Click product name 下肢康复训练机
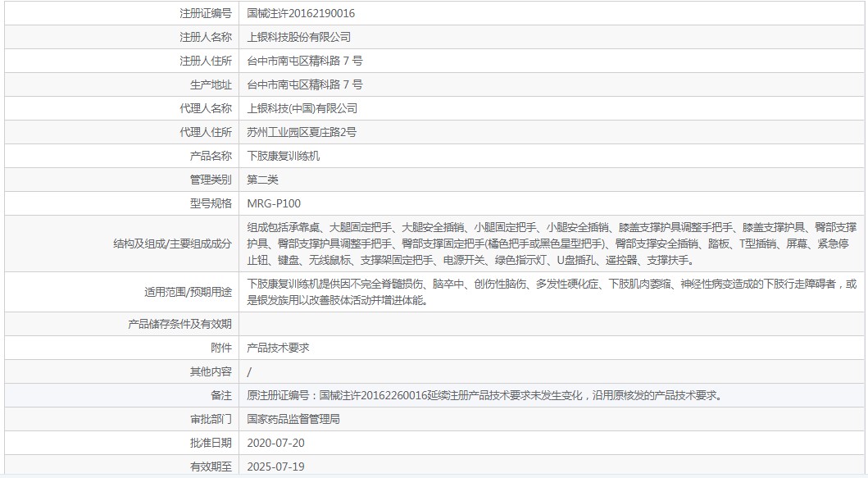This screenshot has height=478, width=868. point(284,157)
